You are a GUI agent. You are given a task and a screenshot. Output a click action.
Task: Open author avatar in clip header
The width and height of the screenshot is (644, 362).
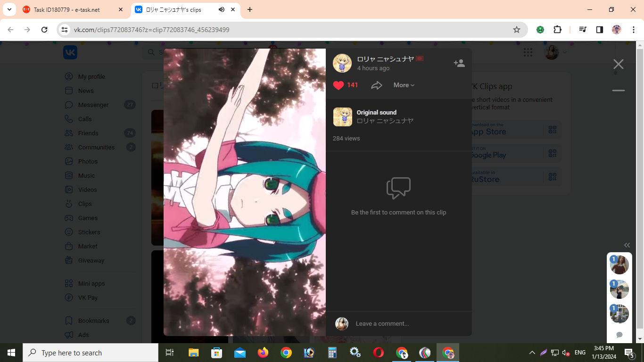pyautogui.click(x=342, y=63)
